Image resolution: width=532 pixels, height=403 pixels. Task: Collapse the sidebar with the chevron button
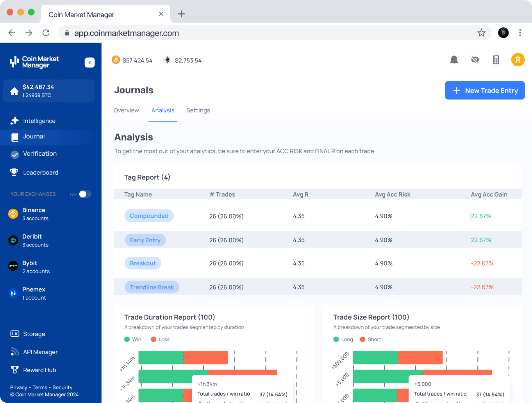(90, 62)
